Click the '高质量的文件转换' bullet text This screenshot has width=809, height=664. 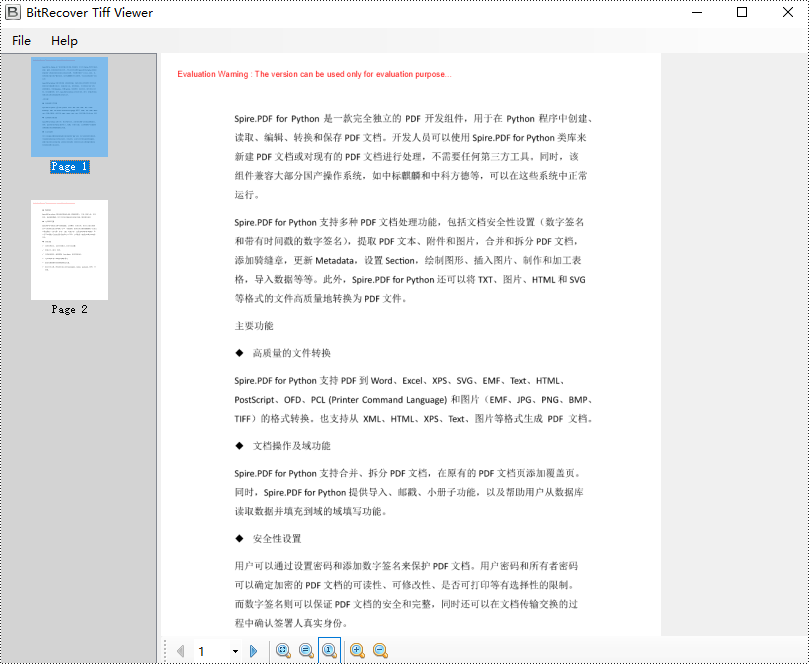click(x=292, y=353)
